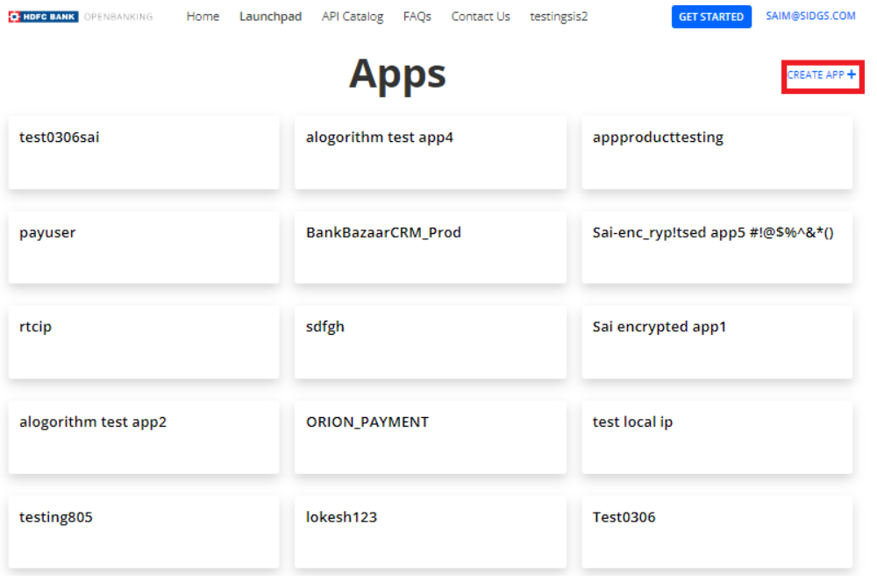Screen dimensions: 877x588
Task: Navigate to FAQs
Action: click(x=417, y=17)
